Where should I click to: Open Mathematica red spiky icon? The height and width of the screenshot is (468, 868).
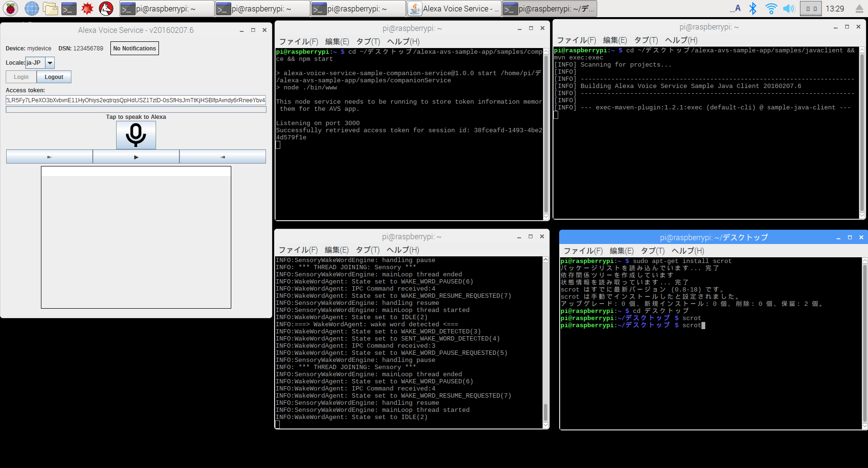(x=87, y=9)
